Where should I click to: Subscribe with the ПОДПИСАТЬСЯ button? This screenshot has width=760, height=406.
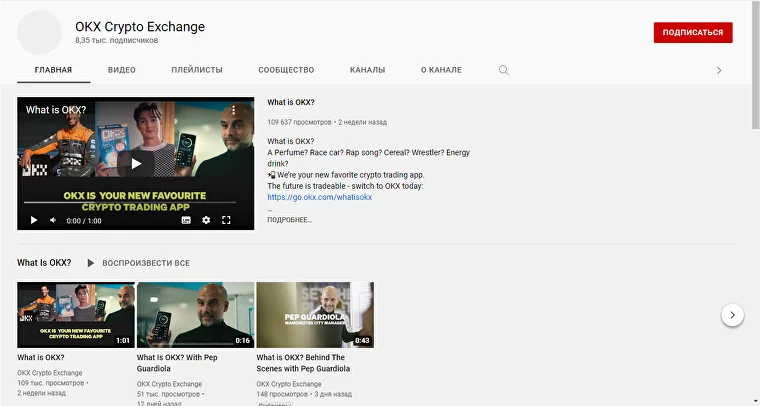click(x=693, y=33)
